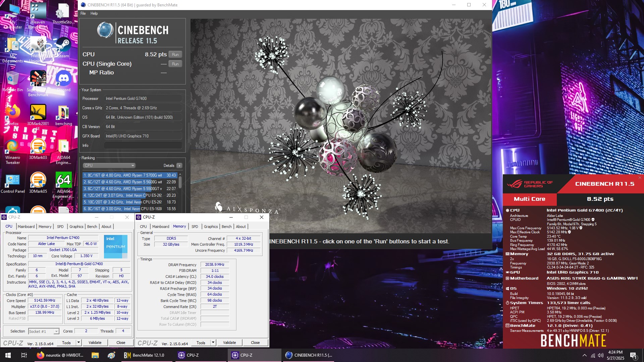Viewport: 644px width, 362px height.
Task: Switch to the CINEBENCH R11.5 taskbar item
Action: pos(309,355)
